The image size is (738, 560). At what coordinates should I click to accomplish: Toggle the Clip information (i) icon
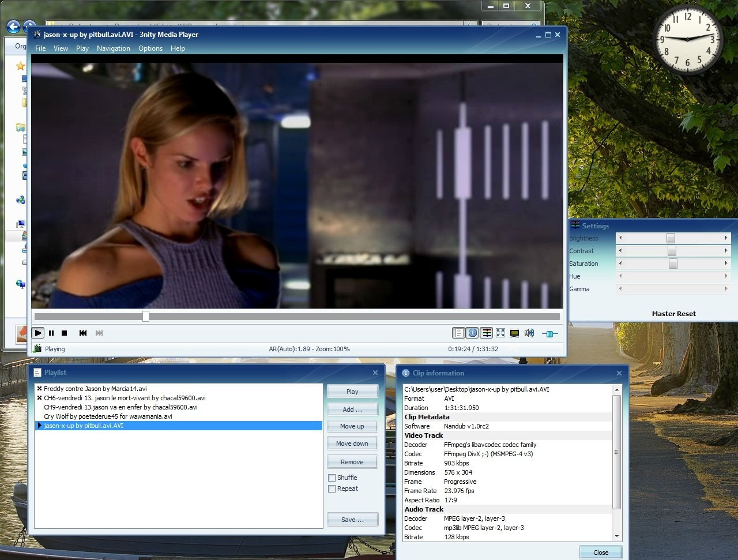coord(473,333)
